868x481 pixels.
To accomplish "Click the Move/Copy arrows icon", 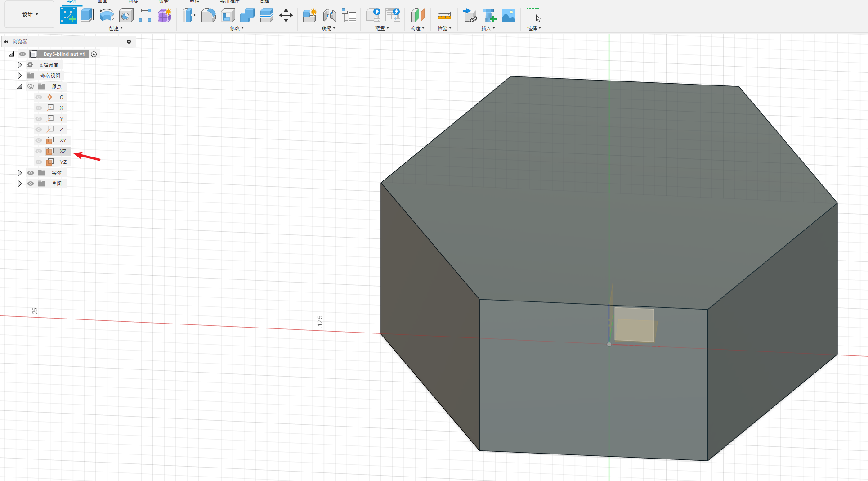I will point(286,15).
